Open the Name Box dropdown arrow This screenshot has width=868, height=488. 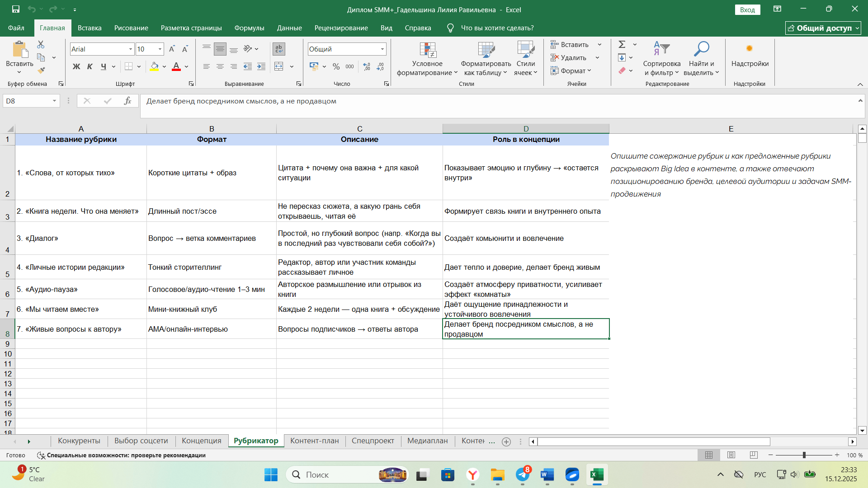click(x=54, y=101)
